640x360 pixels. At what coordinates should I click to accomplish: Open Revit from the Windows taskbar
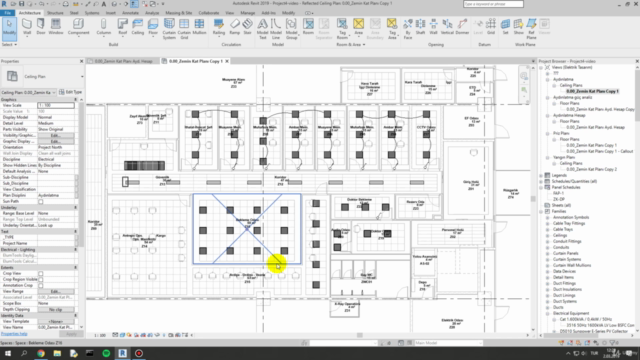click(122, 353)
